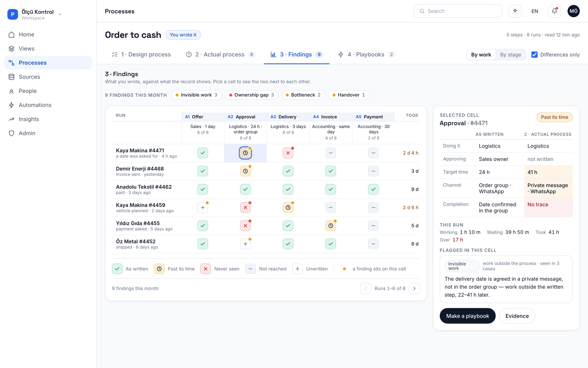Click the Search field

[x=458, y=11]
